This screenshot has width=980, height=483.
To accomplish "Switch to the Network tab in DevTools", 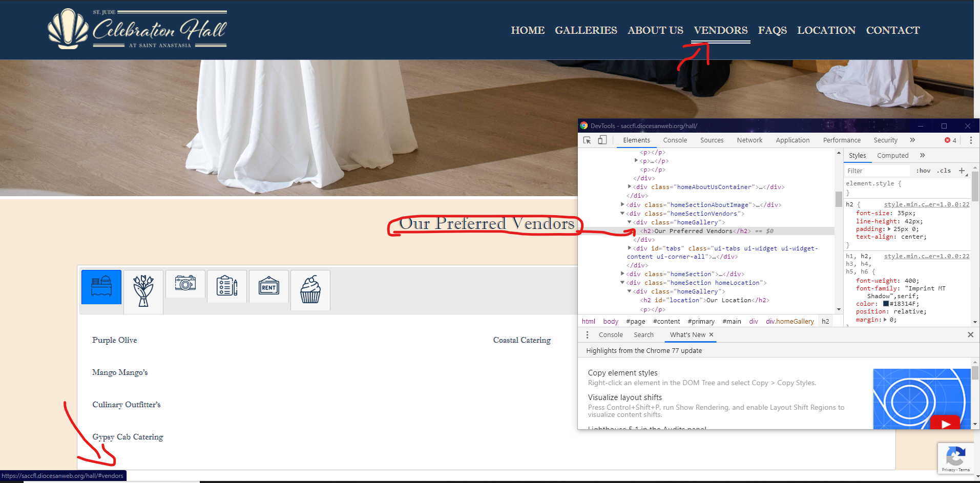I will click(749, 140).
